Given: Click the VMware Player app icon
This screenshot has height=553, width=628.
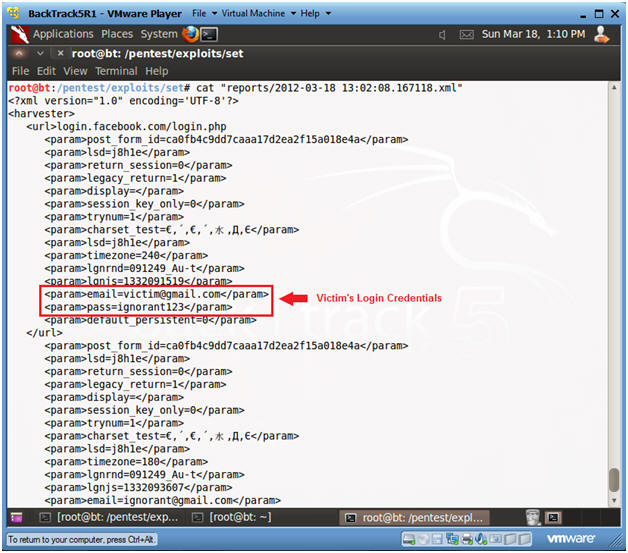Looking at the screenshot, I should point(14,13).
